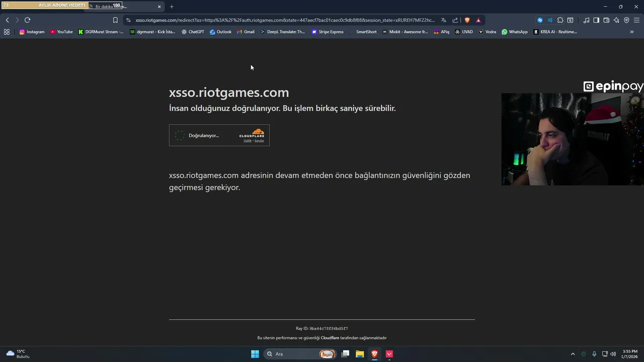644x362 pixels.
Task: Open DeepL Translate bookmark
Action: coord(282,32)
